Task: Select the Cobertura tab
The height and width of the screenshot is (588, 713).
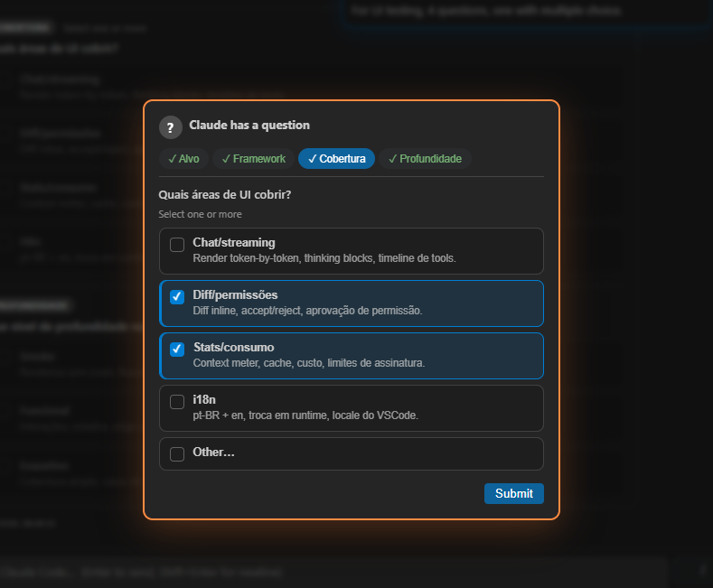Action: [336, 159]
